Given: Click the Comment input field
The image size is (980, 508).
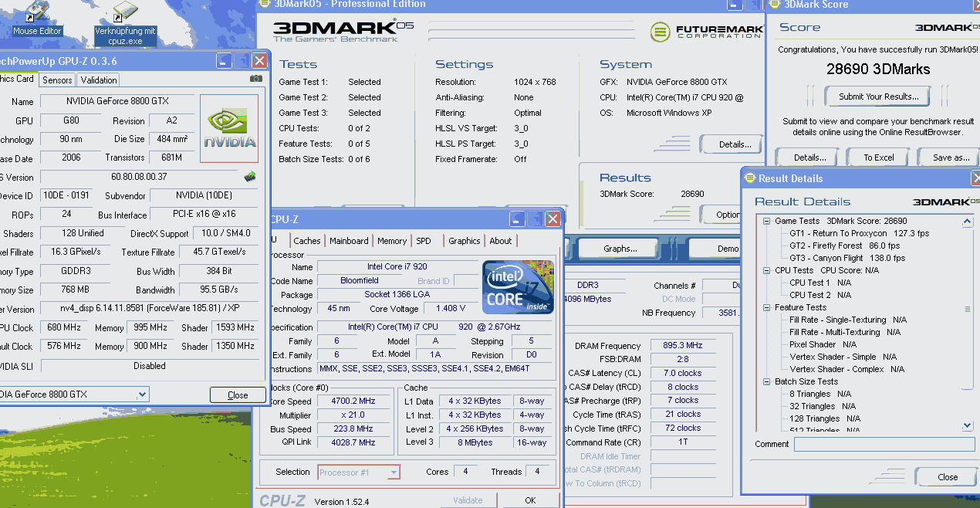Looking at the screenshot, I should pyautogui.click(x=884, y=444).
